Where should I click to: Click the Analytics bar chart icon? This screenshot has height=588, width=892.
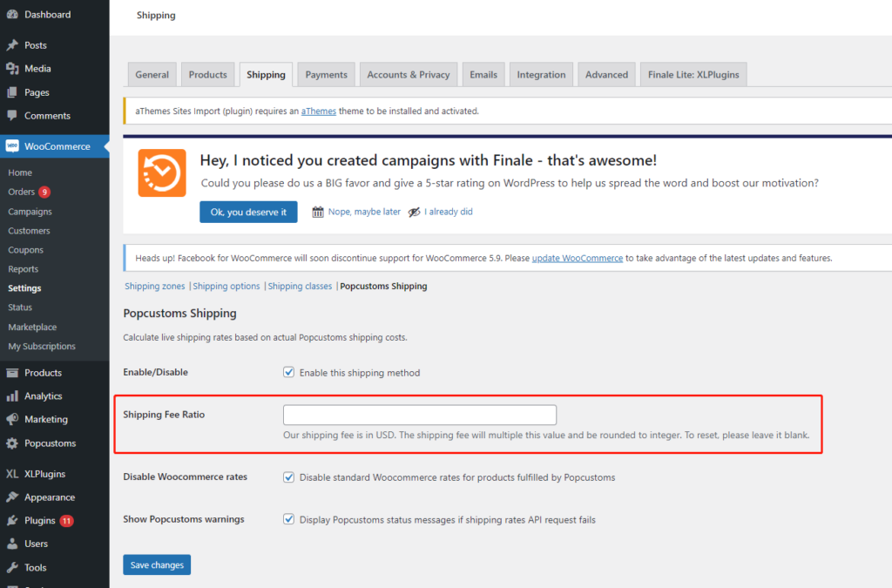12,396
